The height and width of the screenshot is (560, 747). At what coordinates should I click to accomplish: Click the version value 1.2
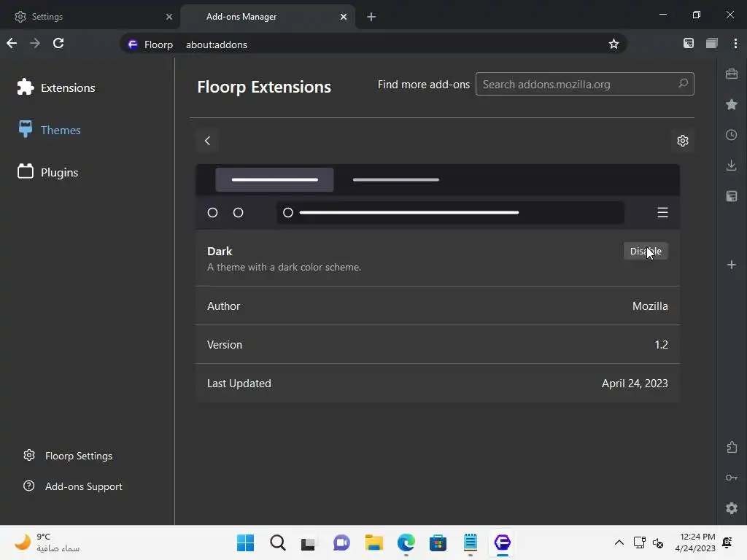661,345
